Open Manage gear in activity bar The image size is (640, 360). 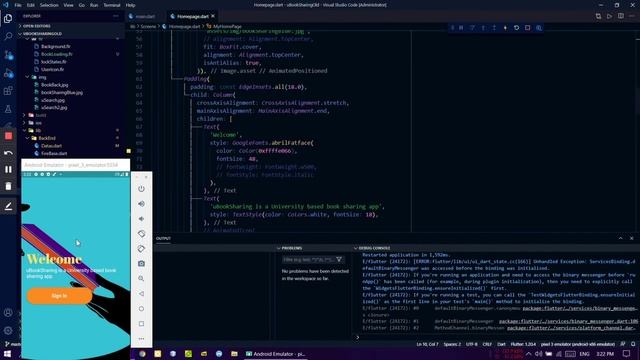8,331
